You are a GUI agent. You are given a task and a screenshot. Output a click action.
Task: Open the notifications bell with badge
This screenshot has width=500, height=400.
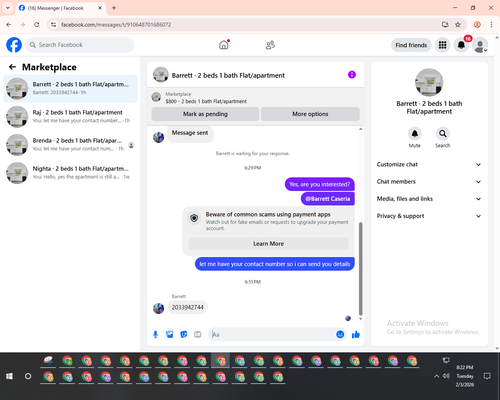pos(461,45)
